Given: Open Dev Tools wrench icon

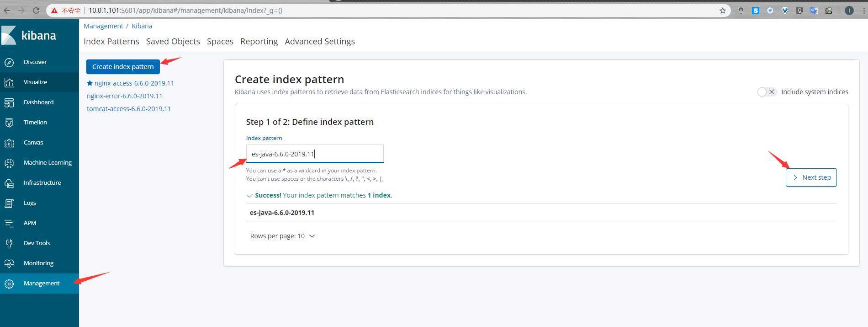Looking at the screenshot, I should [x=9, y=243].
